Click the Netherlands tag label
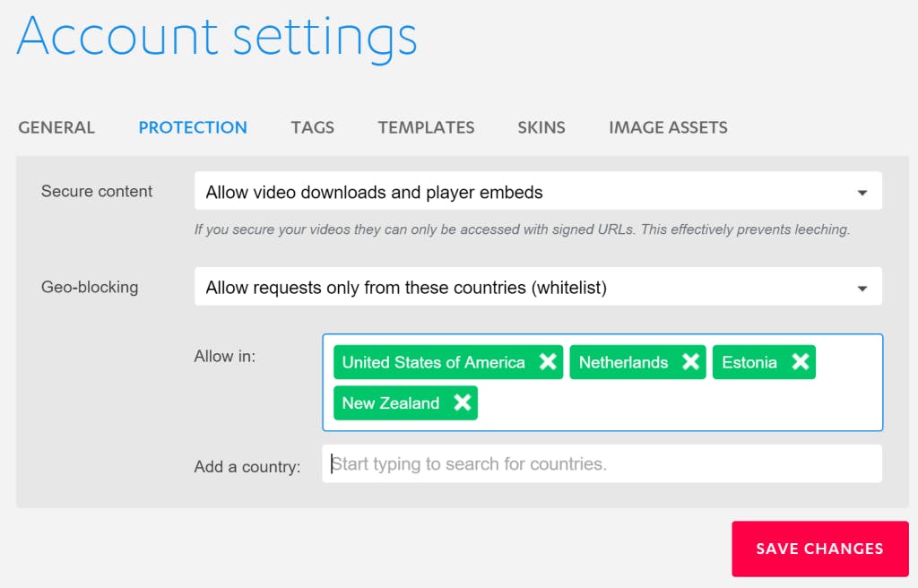Image resolution: width=918 pixels, height=588 pixels. (x=624, y=362)
